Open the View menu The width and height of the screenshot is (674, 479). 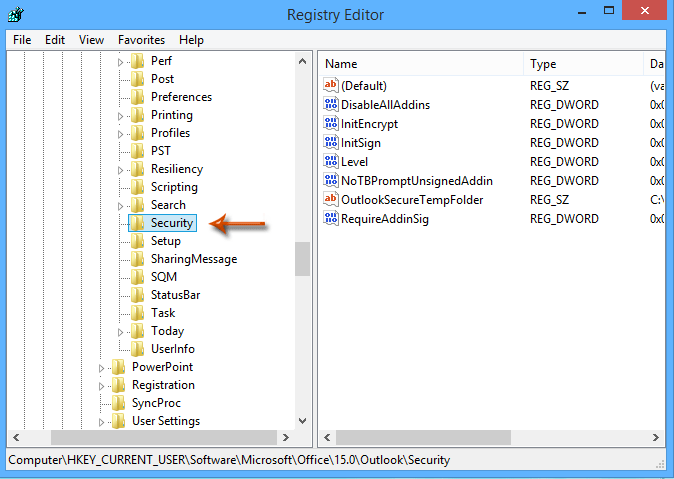[91, 40]
